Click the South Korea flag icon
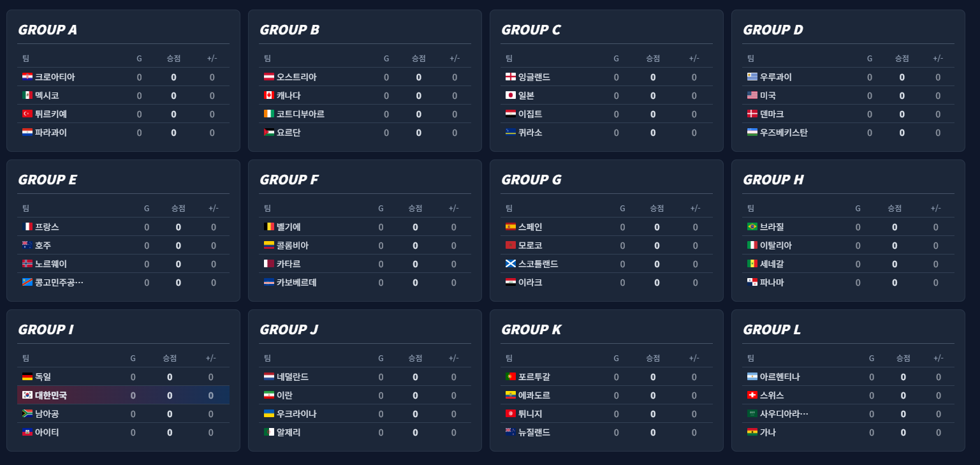 tap(27, 395)
